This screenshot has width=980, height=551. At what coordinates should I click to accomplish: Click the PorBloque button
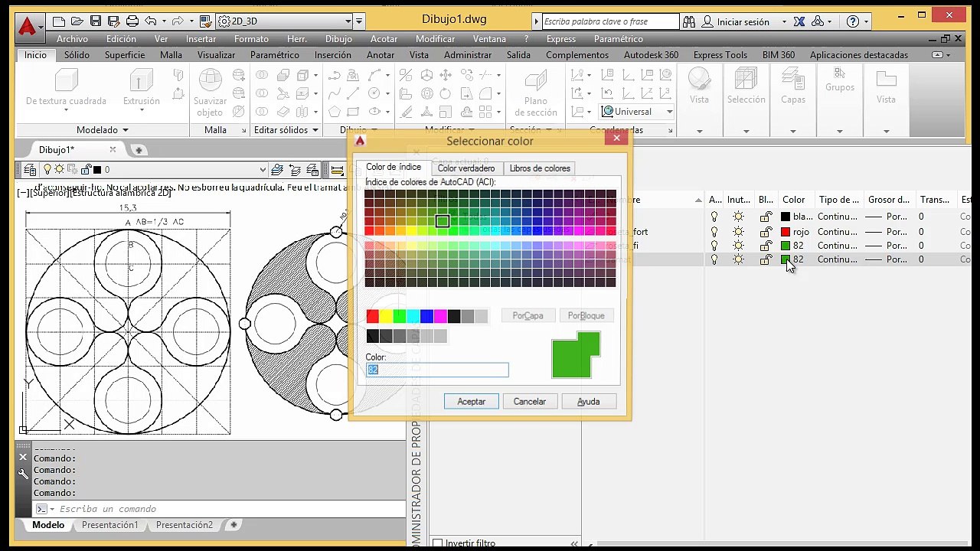tap(586, 315)
